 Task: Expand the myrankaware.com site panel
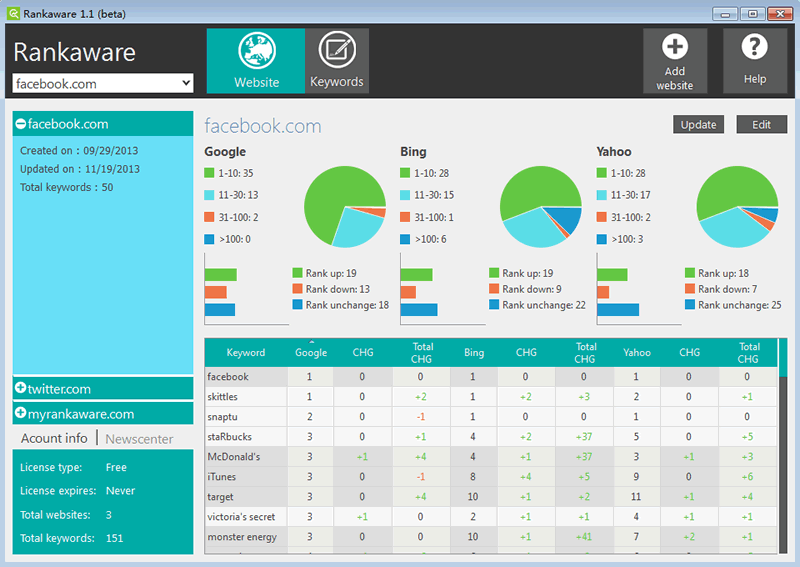point(103,413)
